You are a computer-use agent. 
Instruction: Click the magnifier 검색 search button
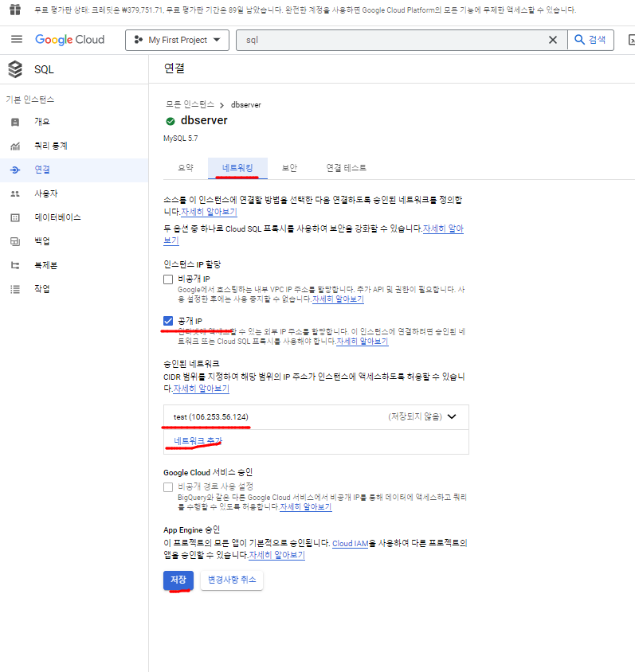(x=590, y=40)
